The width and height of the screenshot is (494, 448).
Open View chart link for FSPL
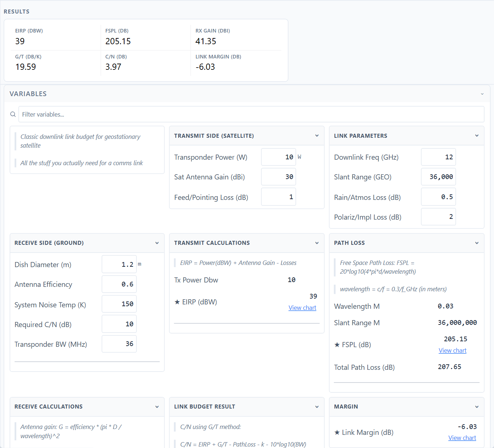[452, 350]
